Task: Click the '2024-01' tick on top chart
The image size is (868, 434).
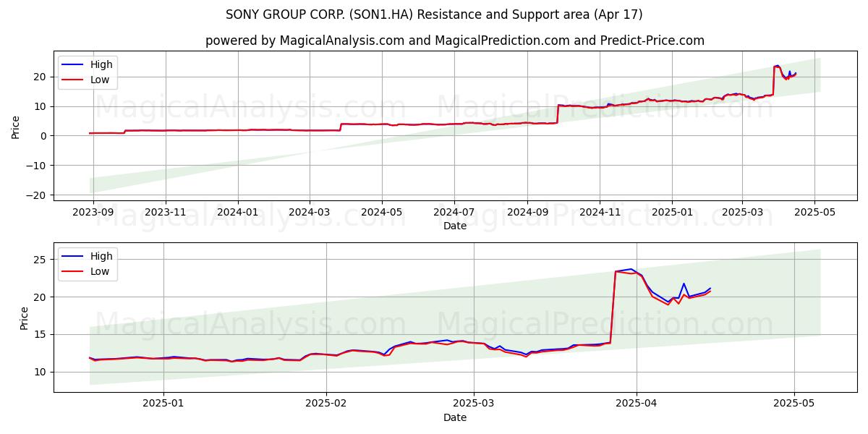Action: pos(238,213)
